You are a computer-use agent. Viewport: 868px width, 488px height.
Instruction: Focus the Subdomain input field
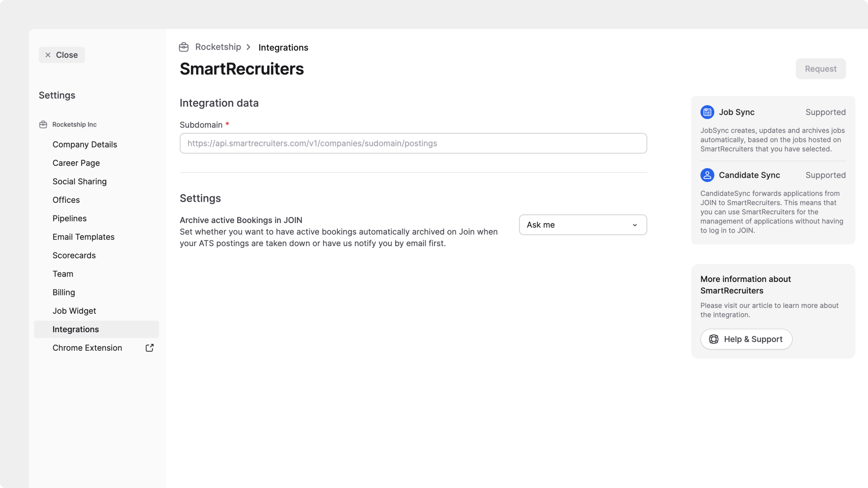click(413, 144)
